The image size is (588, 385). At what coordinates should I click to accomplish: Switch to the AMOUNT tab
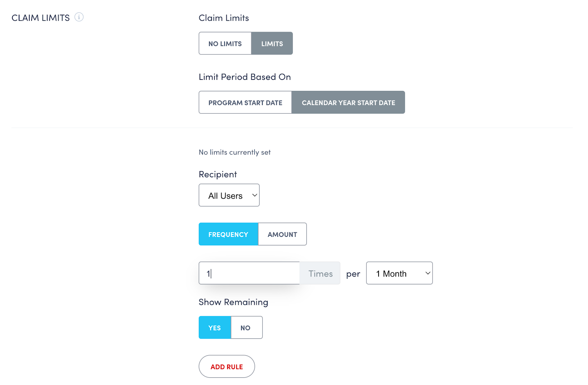(282, 234)
